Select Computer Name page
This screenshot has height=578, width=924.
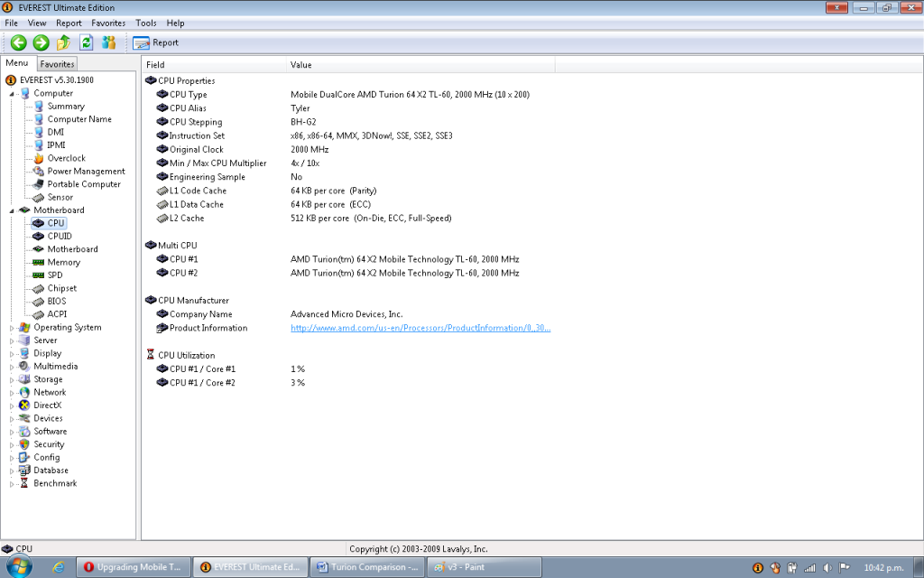79,119
